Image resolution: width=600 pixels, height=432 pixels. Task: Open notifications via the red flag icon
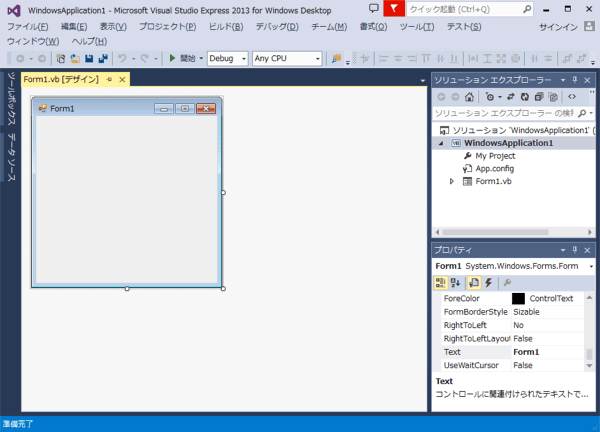394,8
